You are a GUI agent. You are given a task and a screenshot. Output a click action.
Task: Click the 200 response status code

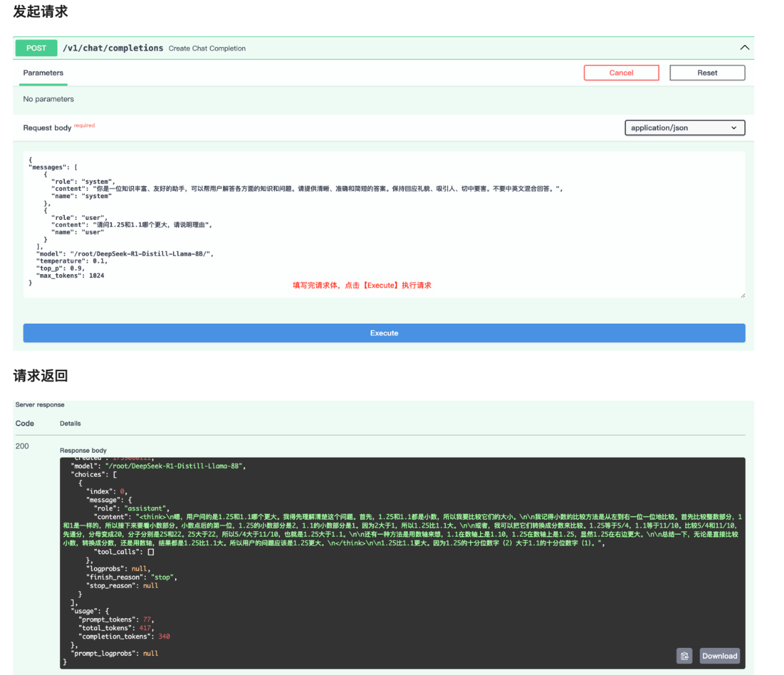(22, 446)
